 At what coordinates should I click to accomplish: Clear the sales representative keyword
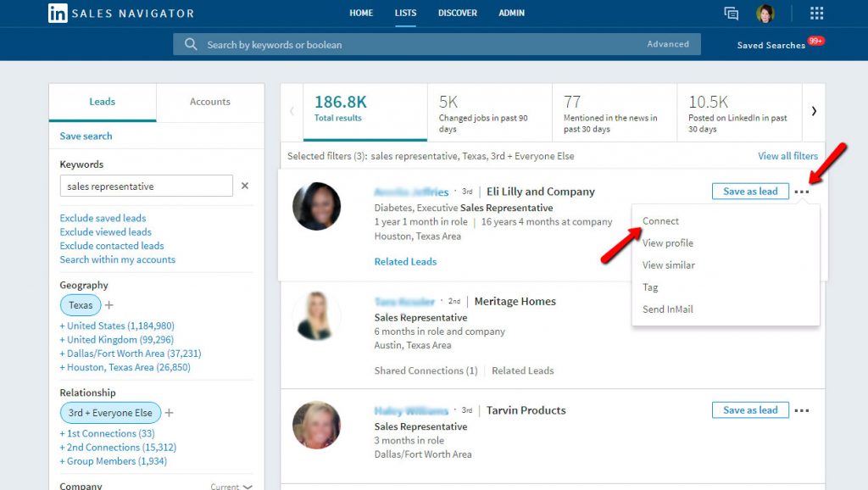pyautogui.click(x=245, y=186)
